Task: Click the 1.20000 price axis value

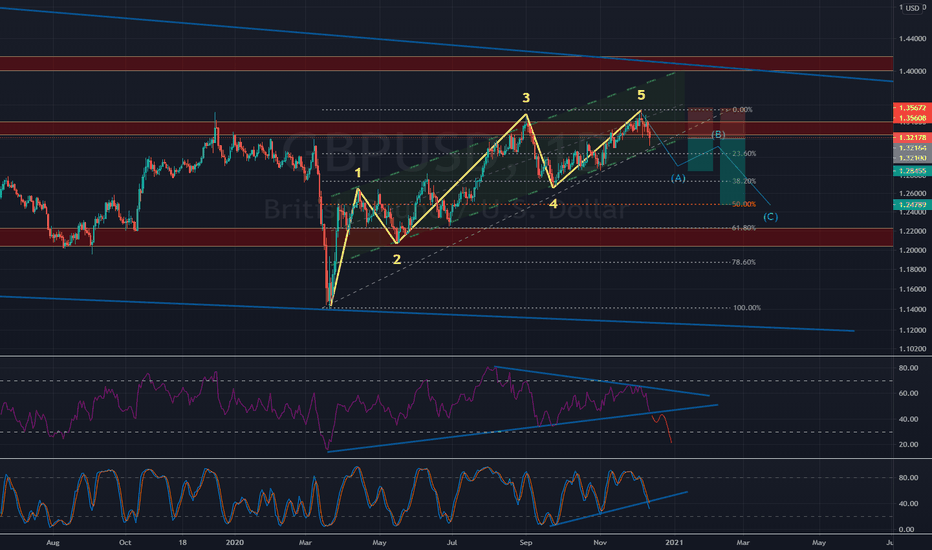Action: pos(912,250)
